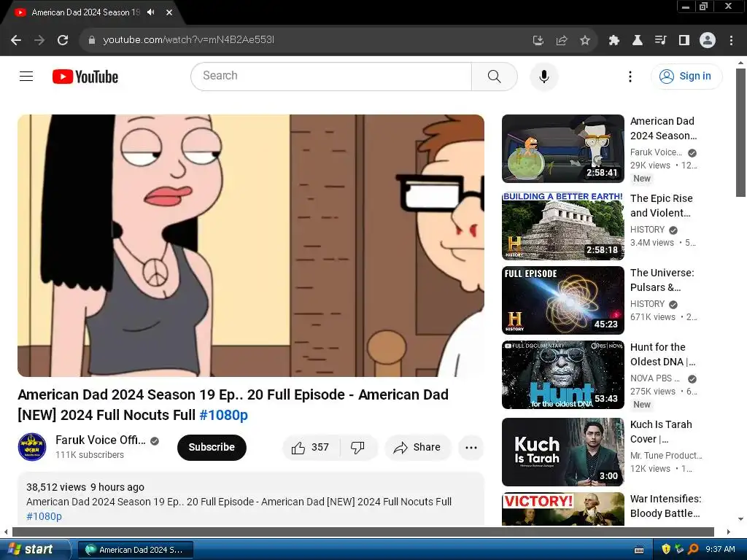Open the Faruk Voice Offi... channel name
The width and height of the screenshot is (747, 560).
coord(101,440)
